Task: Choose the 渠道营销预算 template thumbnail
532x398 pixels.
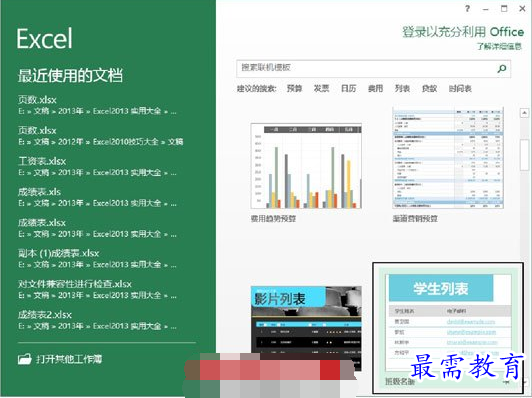Action: click(448, 158)
